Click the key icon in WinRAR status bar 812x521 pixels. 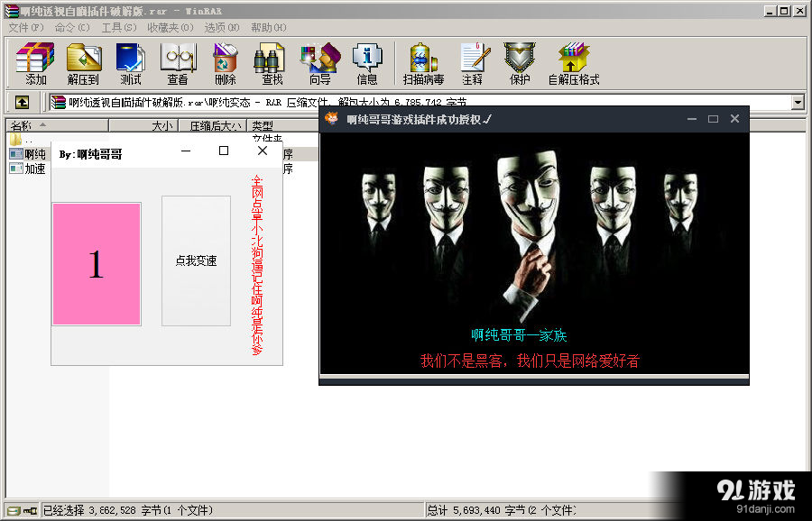31,511
